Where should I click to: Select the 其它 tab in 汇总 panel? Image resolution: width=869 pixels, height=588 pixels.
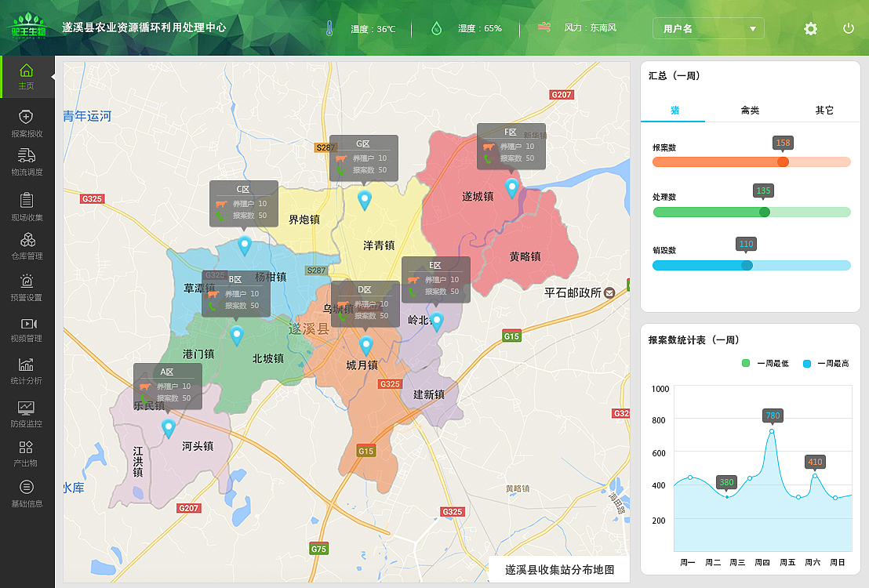824,110
